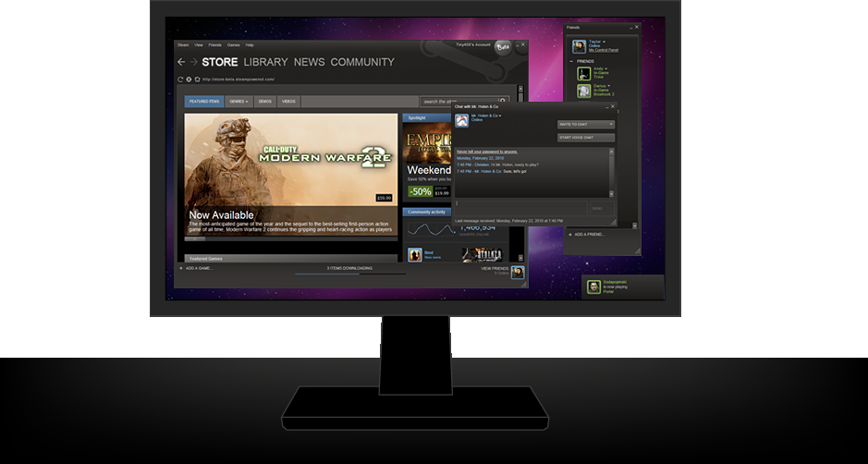The height and width of the screenshot is (464, 868).
Task: Switch to the LIBRARY section
Action: click(265, 62)
